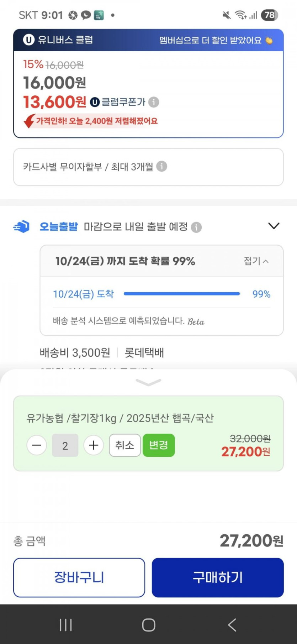Collapse arrival probability with 접기
The width and height of the screenshot is (297, 644).
tap(256, 261)
